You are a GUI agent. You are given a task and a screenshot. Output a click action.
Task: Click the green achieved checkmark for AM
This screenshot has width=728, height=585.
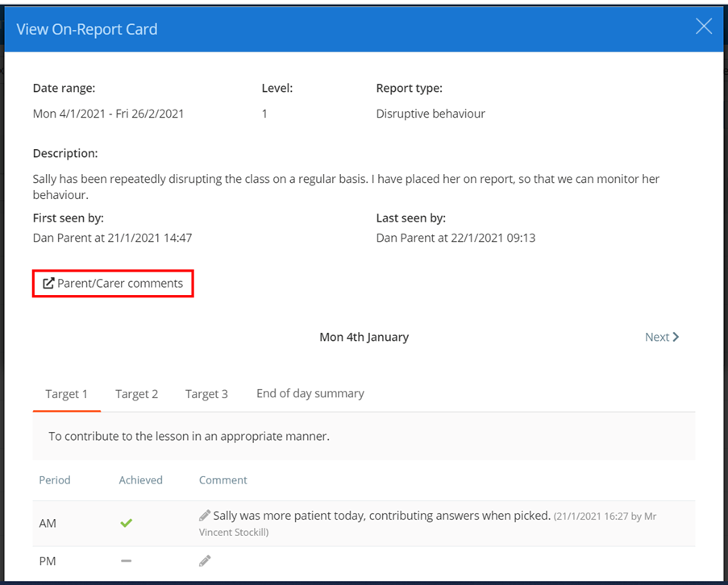coord(126,523)
